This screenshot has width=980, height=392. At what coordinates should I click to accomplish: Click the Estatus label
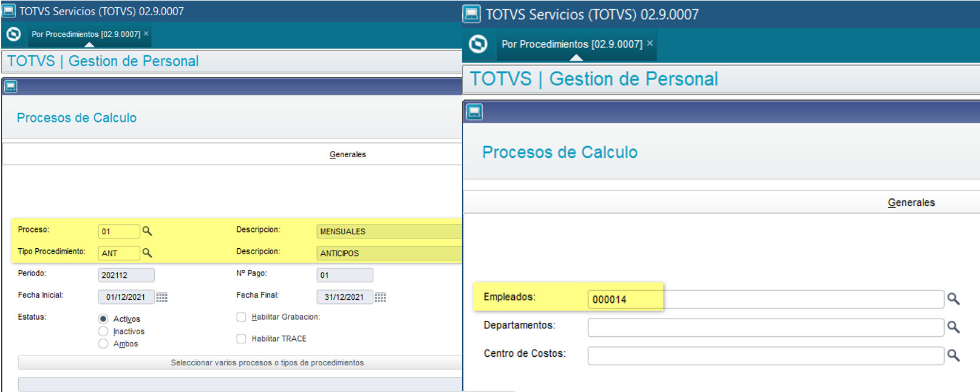[32, 317]
